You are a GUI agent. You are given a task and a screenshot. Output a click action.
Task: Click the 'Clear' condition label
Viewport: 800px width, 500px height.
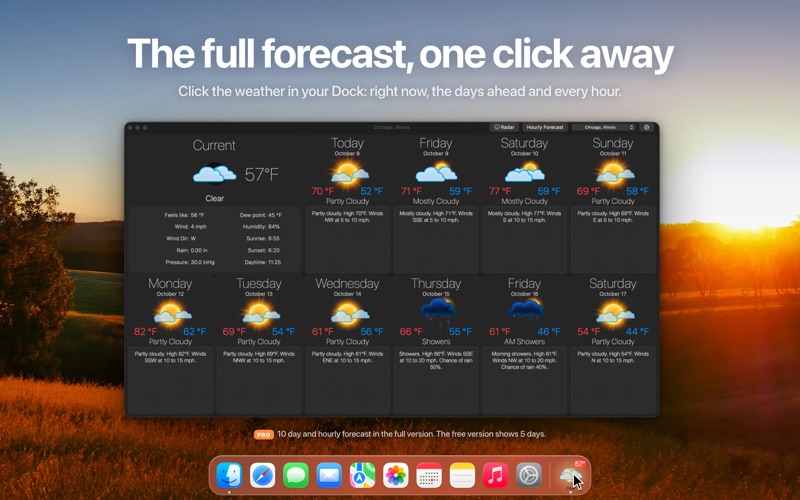point(214,198)
